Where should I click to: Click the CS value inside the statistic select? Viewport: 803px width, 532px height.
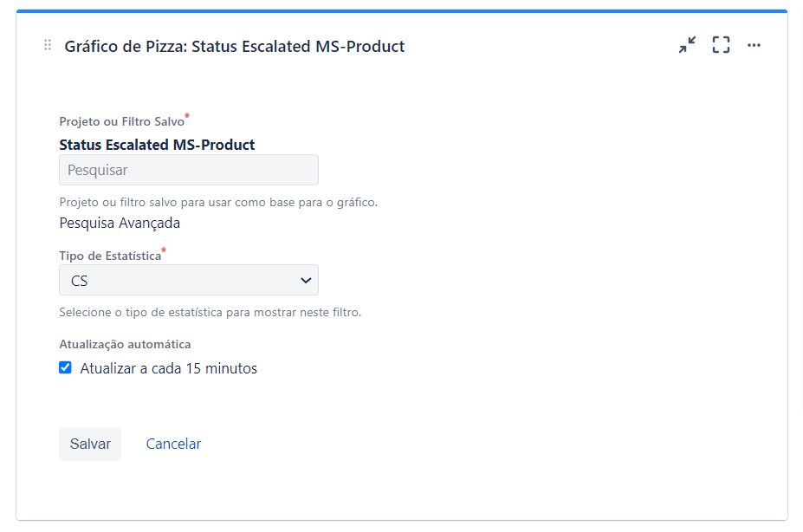[80, 281]
